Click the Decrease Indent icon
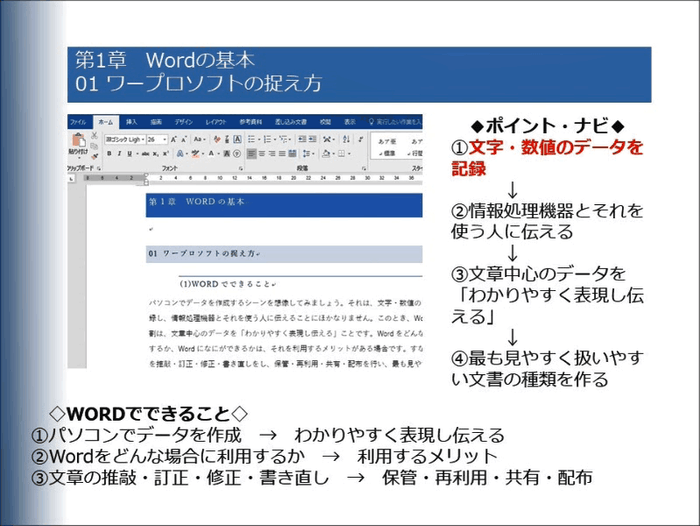Image resolution: width=700 pixels, height=526 pixels. (302, 140)
